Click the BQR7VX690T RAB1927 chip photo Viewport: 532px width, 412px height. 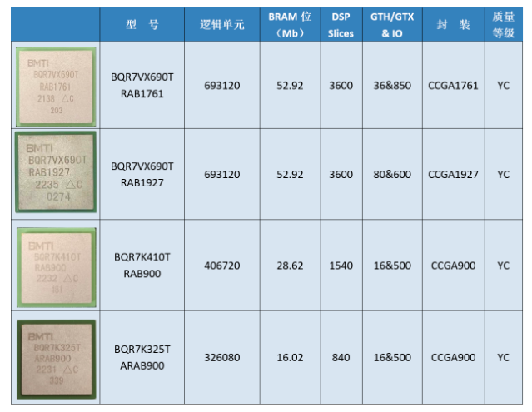56,172
